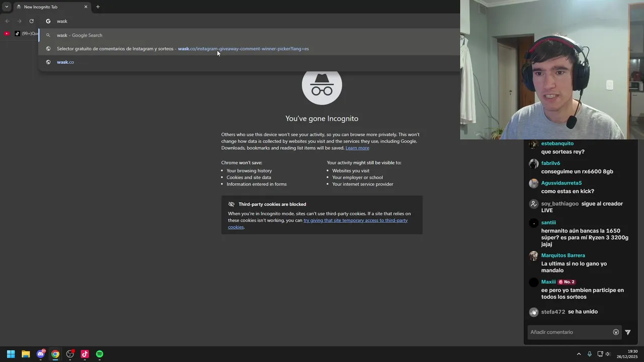The height and width of the screenshot is (362, 644).
Task: Click the 'como estas en kick?' message
Action: tap(568, 192)
